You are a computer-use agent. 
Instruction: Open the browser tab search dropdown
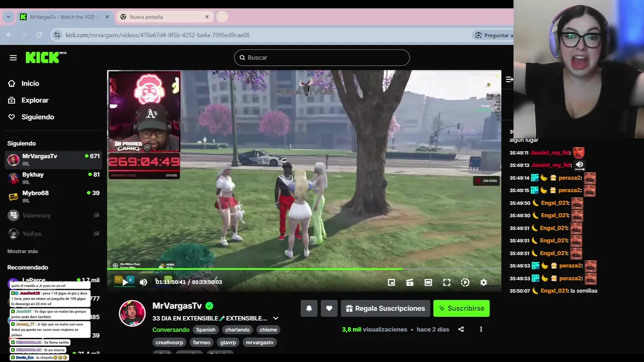[x=8, y=17]
